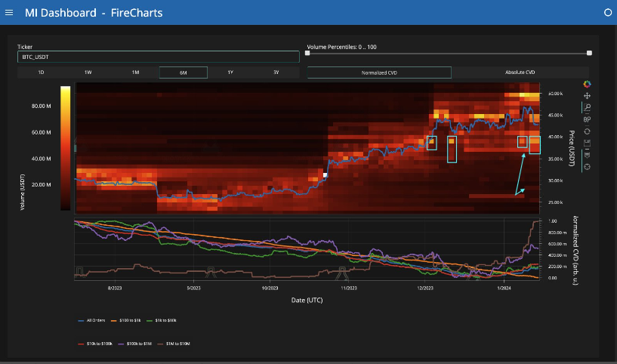Click the Save chart icon
This screenshot has width=617, height=364.
[587, 143]
